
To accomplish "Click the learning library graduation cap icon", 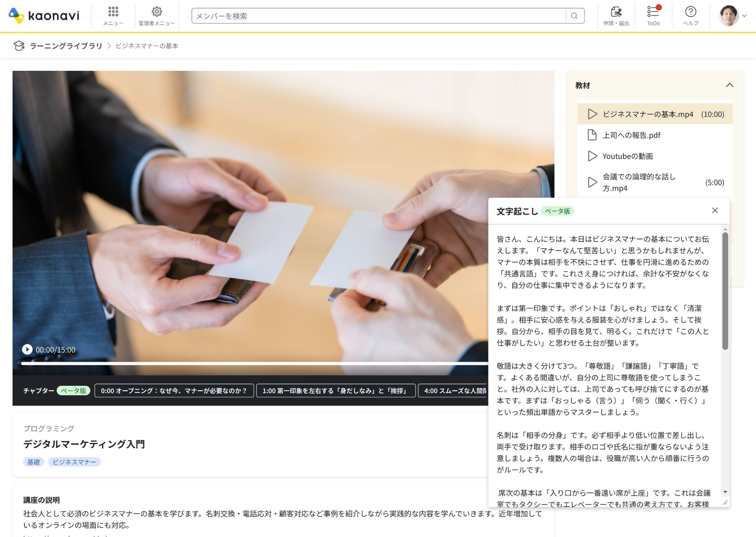I will point(18,46).
